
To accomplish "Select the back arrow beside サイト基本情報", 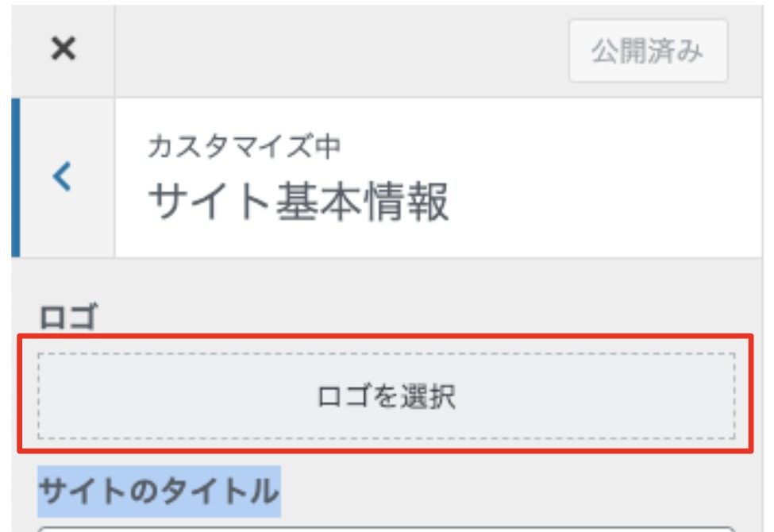I will tap(64, 177).
